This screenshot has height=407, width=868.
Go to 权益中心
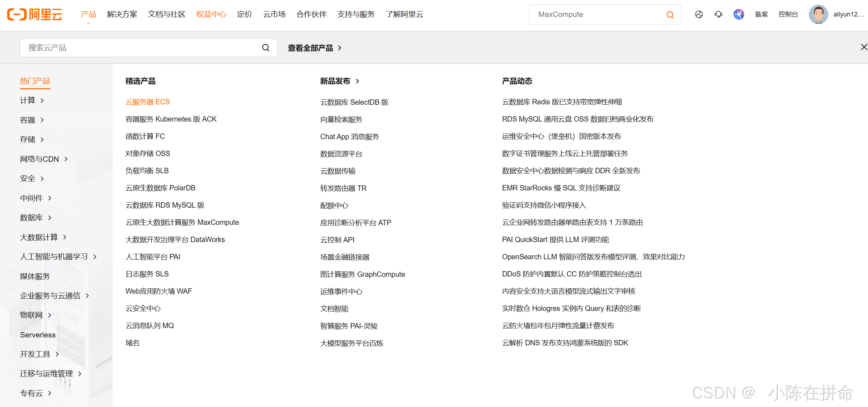tap(211, 14)
